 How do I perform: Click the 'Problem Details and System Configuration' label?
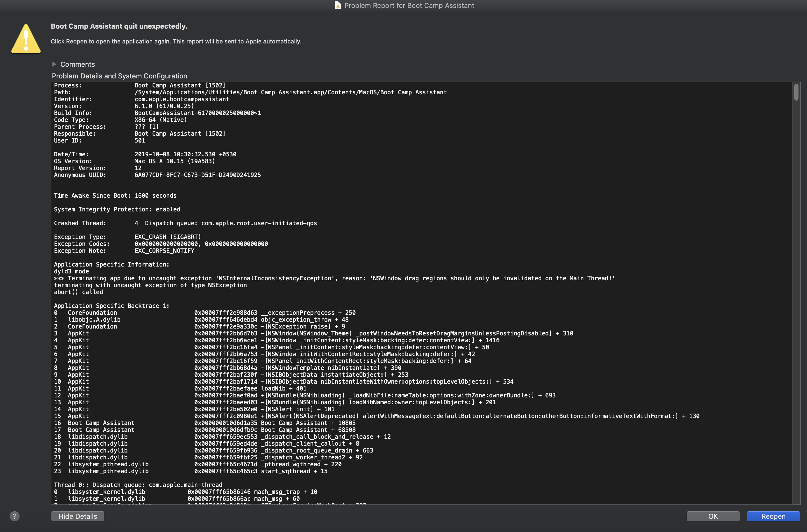tap(119, 76)
